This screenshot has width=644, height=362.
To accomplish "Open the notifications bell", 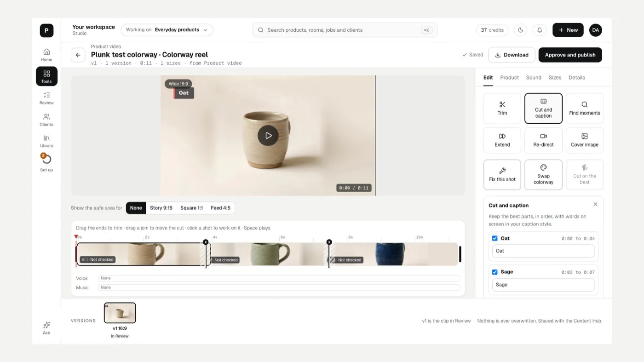I will pos(540,30).
